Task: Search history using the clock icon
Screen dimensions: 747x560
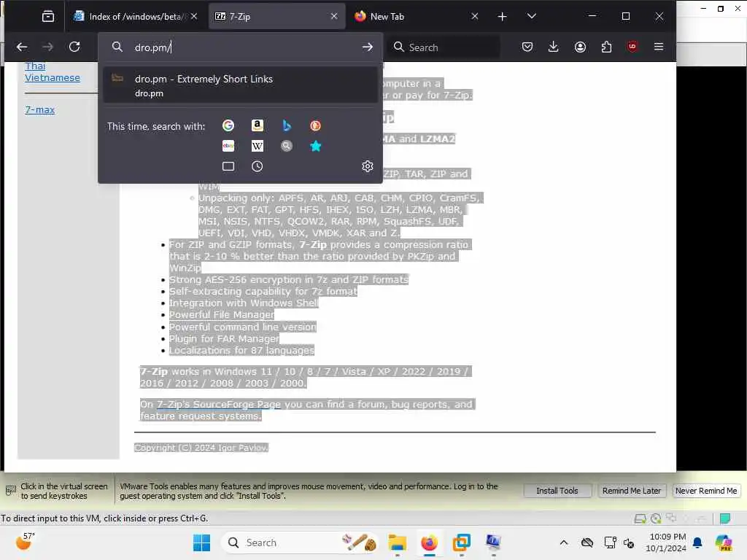Action: pyautogui.click(x=258, y=166)
